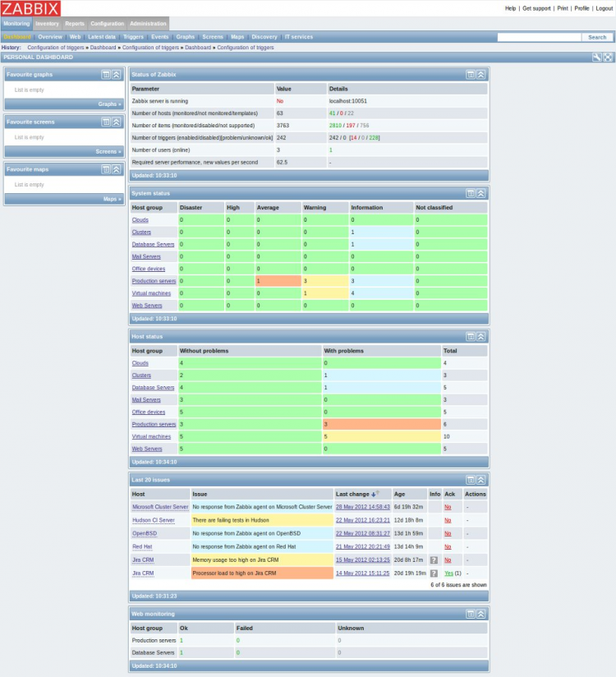The image size is (616, 677).
Task: Open Hudson CI Server host link
Action: (154, 520)
